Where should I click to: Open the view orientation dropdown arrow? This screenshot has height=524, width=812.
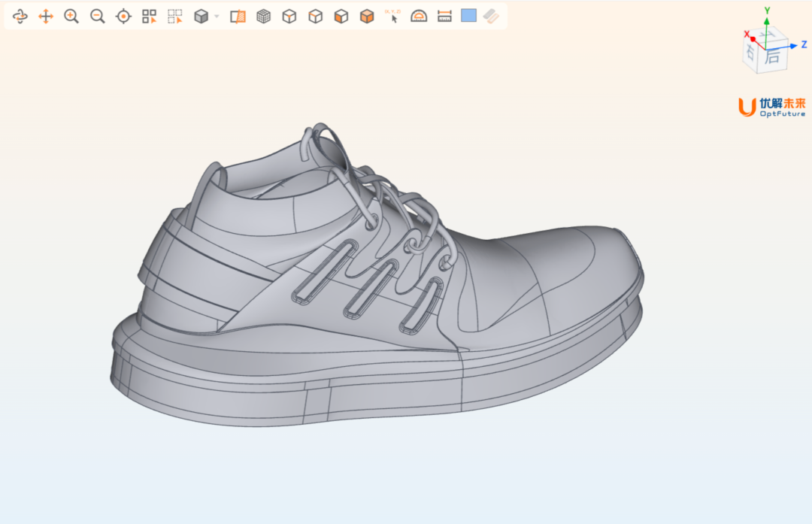[217, 17]
